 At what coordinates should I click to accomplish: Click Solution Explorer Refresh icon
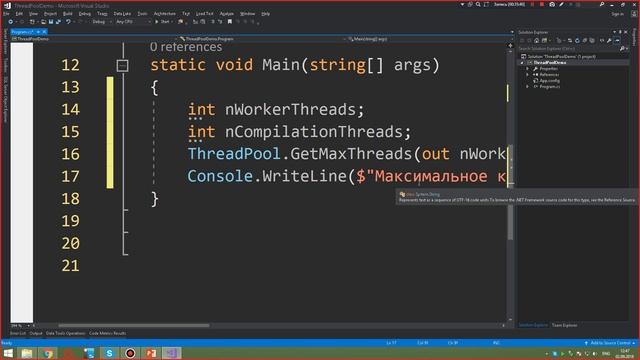[577, 40]
